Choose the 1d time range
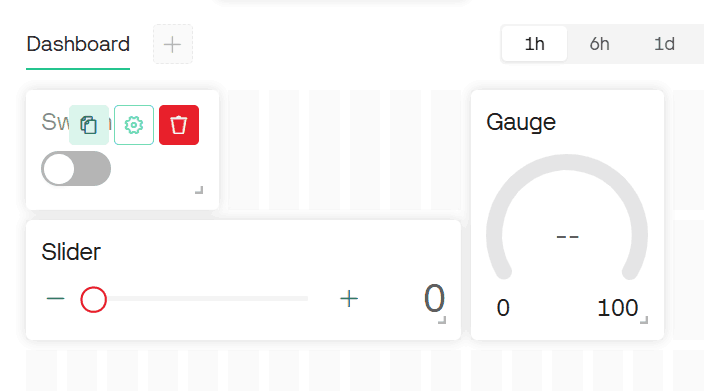This screenshot has height=391, width=704. tap(664, 44)
